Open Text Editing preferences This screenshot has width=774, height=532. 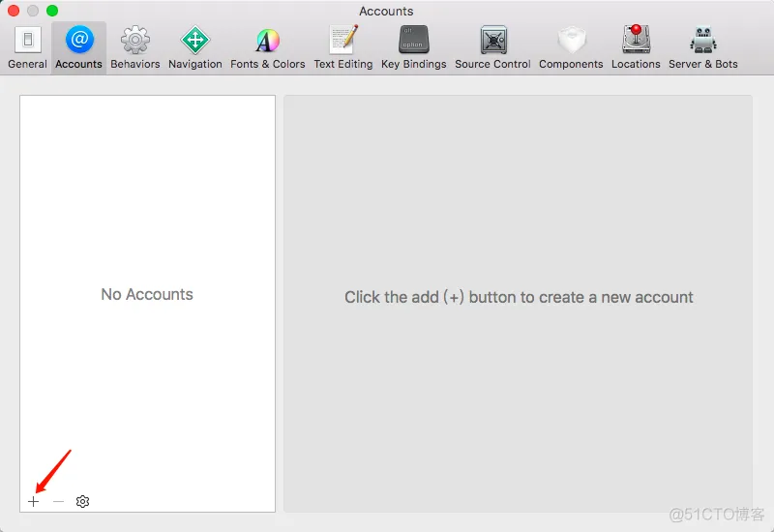coord(343,47)
